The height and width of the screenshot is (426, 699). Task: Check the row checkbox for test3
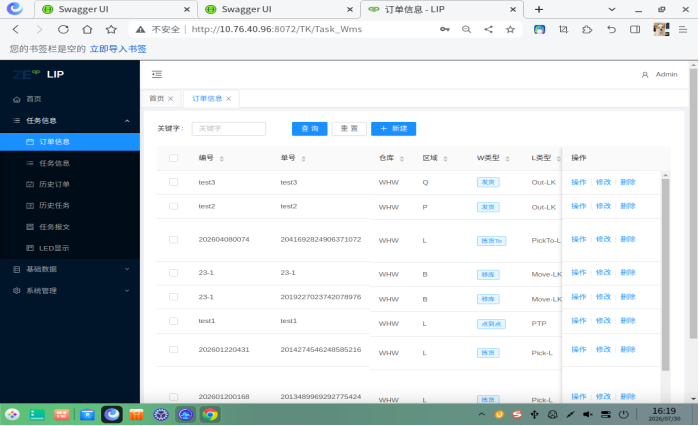[x=173, y=182]
